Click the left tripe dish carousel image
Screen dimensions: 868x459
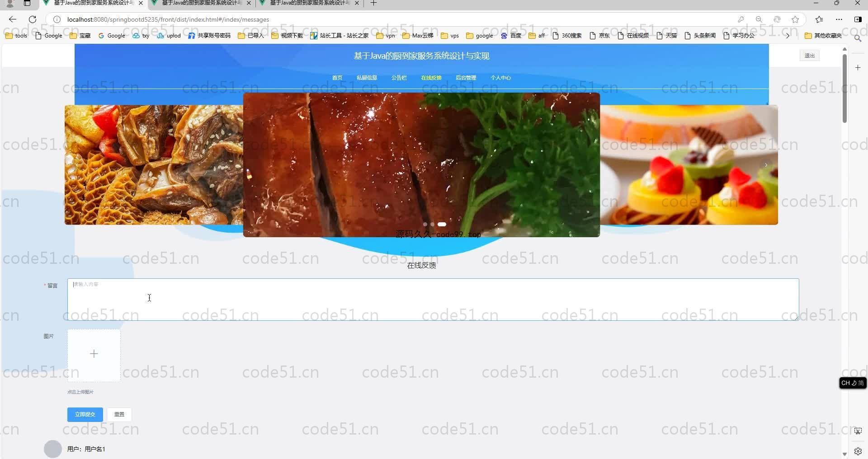[154, 165]
